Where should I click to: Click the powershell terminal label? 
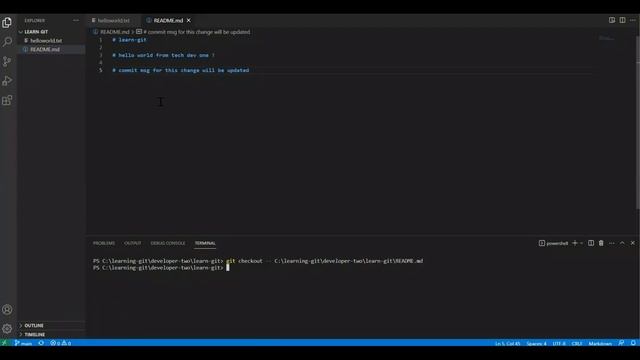[x=553, y=243]
